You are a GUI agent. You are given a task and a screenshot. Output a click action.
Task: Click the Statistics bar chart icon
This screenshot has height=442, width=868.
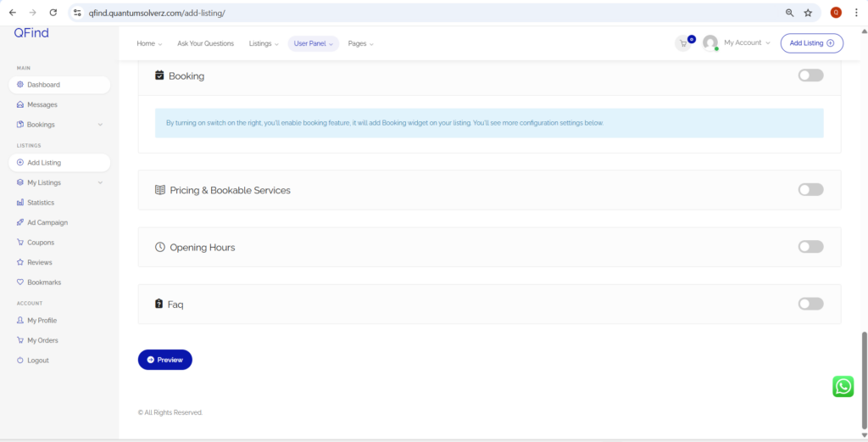tap(20, 203)
